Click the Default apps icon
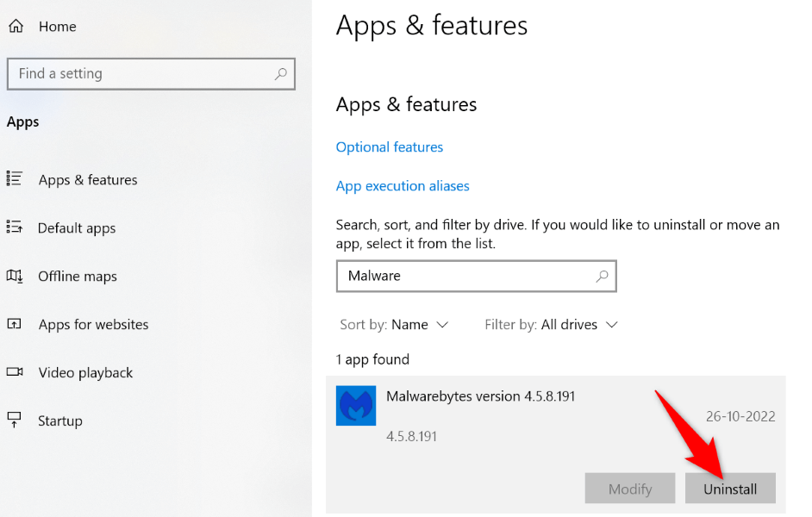The height and width of the screenshot is (517, 812). coord(15,227)
